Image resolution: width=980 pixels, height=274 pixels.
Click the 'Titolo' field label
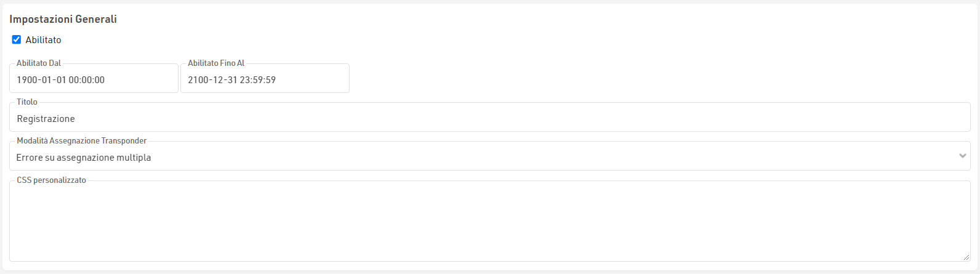coord(27,102)
